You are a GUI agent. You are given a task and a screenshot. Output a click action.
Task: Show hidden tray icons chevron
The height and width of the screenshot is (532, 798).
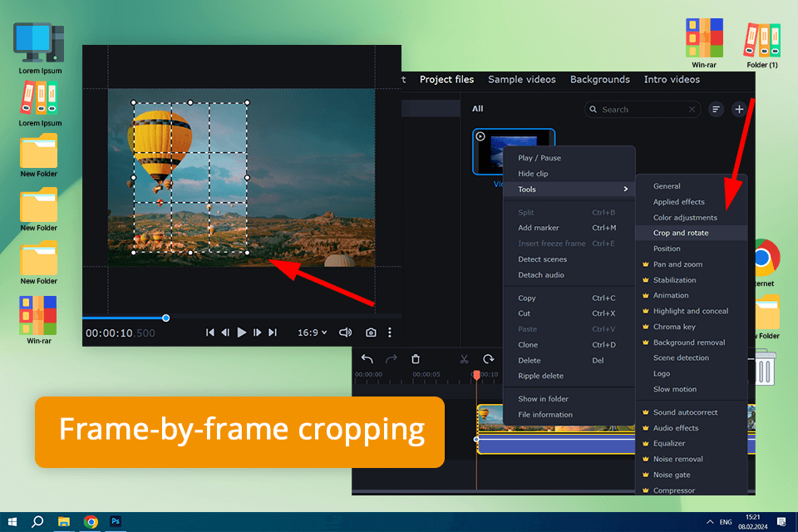[710, 522]
